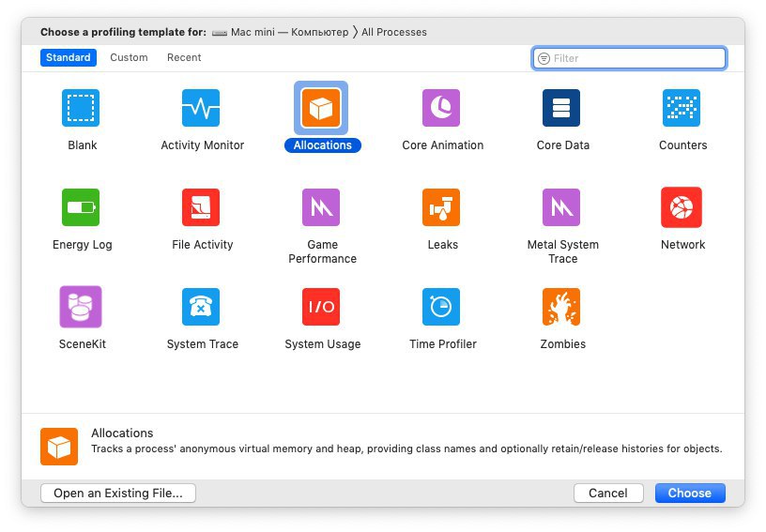The image size is (766, 532).
Task: Click the Counters label text
Action: pyautogui.click(x=683, y=145)
